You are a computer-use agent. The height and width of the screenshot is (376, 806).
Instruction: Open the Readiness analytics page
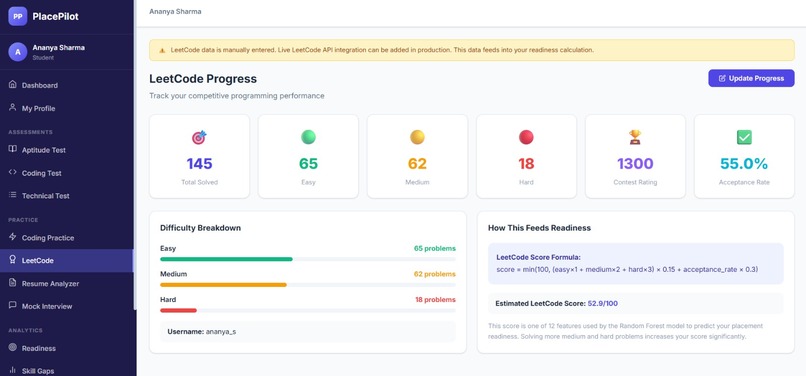(x=67, y=348)
